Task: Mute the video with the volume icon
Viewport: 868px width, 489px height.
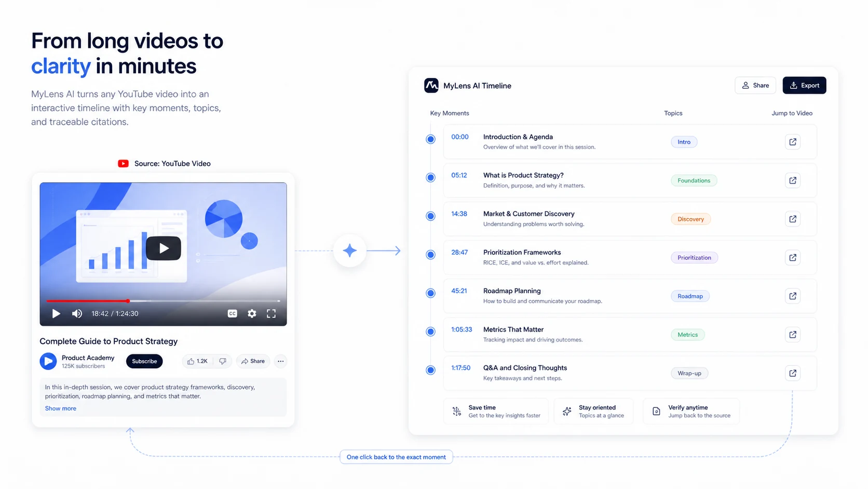Action: pos(77,313)
